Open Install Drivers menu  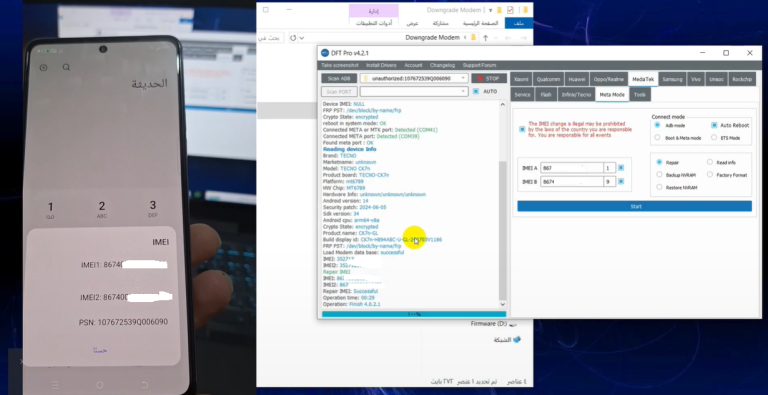(x=381, y=65)
